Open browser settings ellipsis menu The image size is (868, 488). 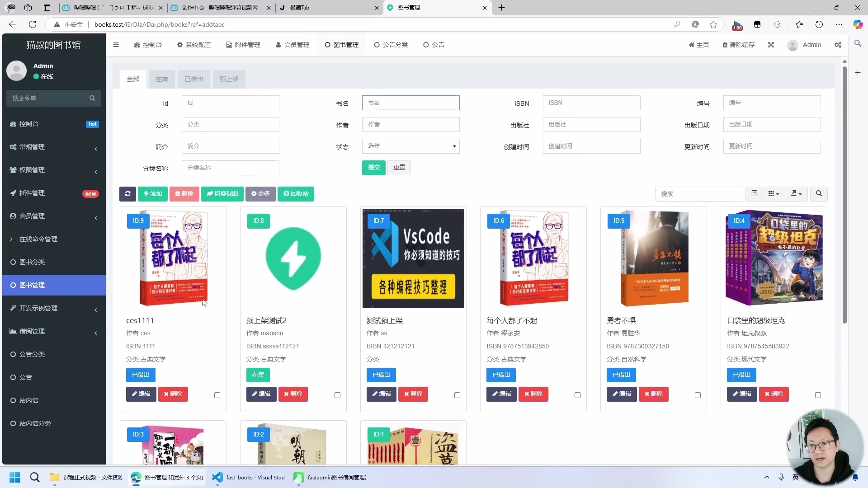(839, 24)
